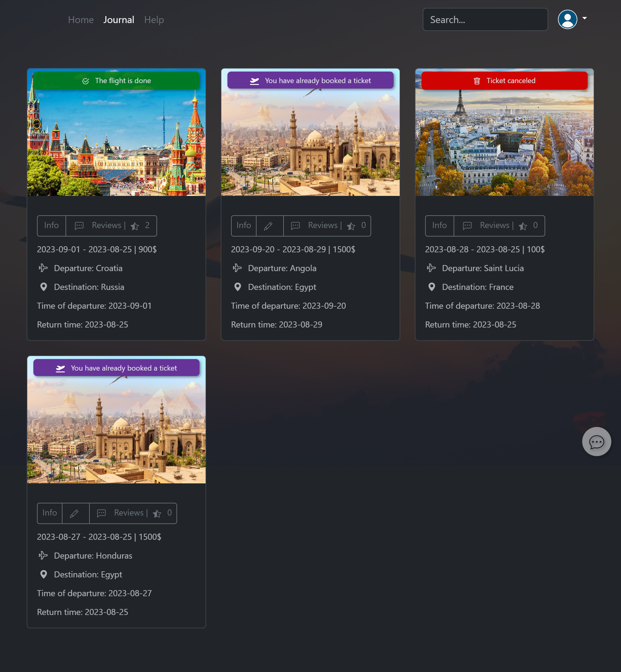Viewport: 621px width, 672px height.
Task: Click the pencil edit icon on Honduras trip
Action: pyautogui.click(x=75, y=513)
